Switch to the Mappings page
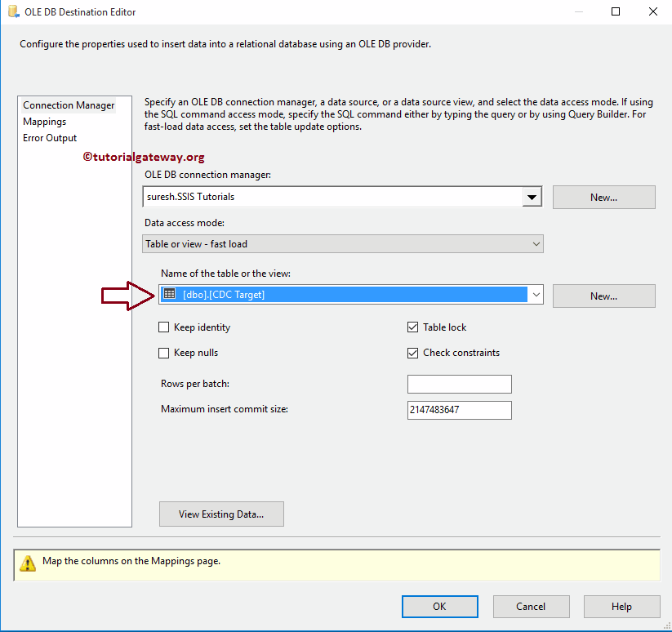This screenshot has width=672, height=632. (44, 121)
